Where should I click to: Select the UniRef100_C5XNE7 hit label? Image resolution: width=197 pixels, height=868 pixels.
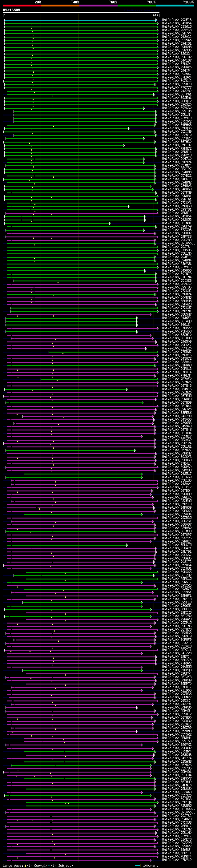[x=177, y=436]
